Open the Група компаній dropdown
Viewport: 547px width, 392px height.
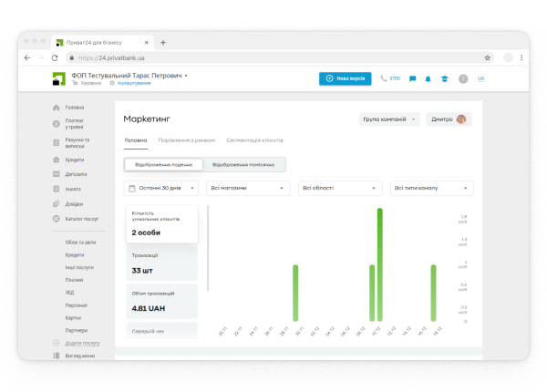pos(390,119)
